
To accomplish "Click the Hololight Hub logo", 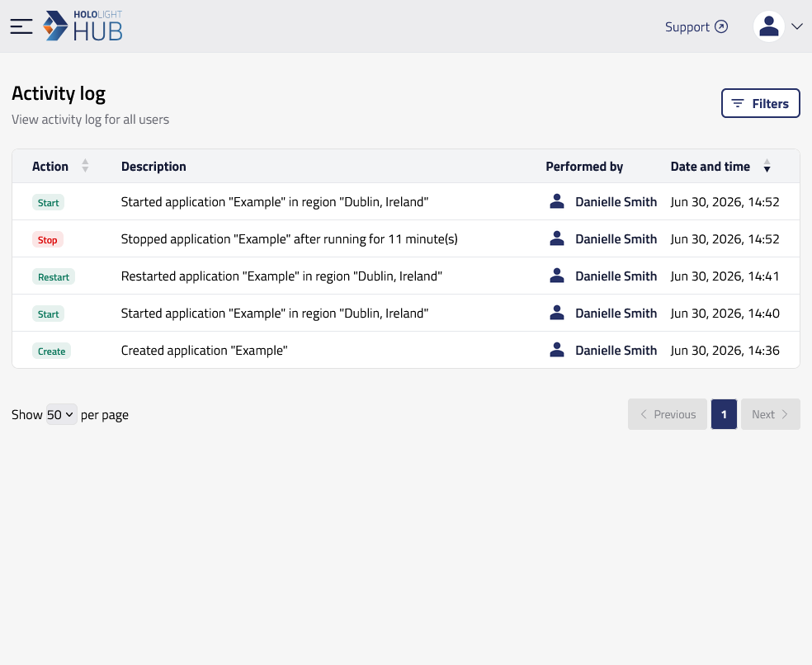I will tap(83, 26).
